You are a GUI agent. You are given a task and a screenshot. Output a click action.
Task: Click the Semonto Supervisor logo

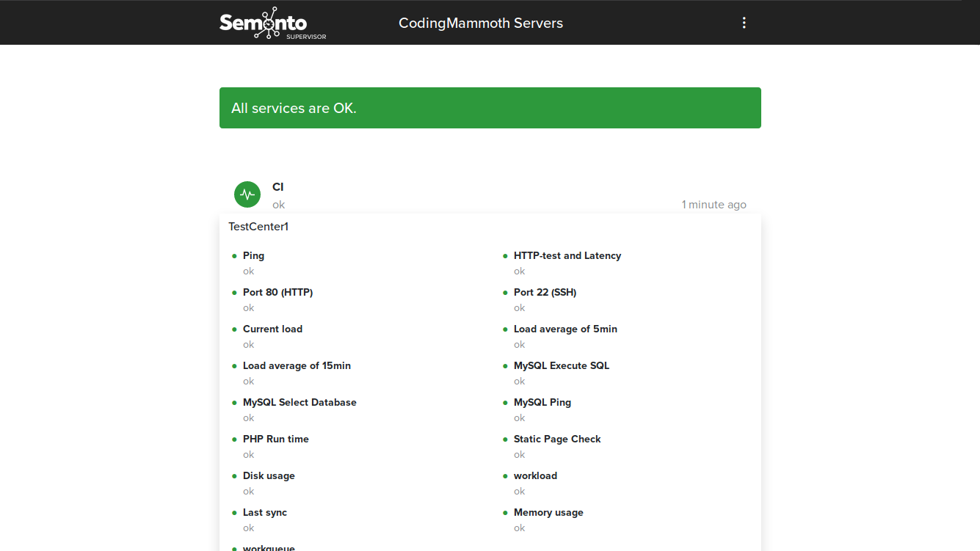point(272,23)
